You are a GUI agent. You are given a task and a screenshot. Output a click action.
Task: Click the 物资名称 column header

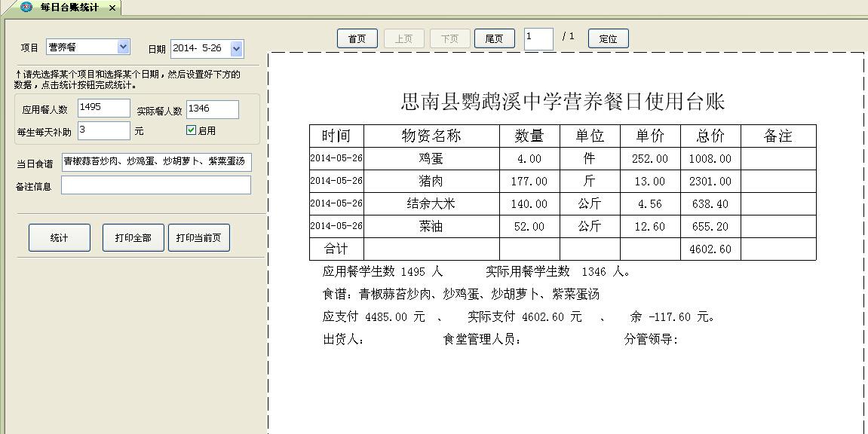coord(431,136)
